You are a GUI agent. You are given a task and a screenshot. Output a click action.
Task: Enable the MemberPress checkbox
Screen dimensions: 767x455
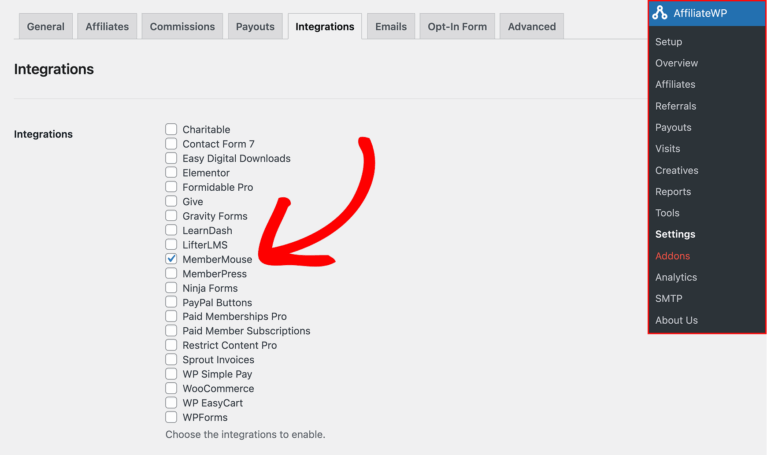coord(171,273)
